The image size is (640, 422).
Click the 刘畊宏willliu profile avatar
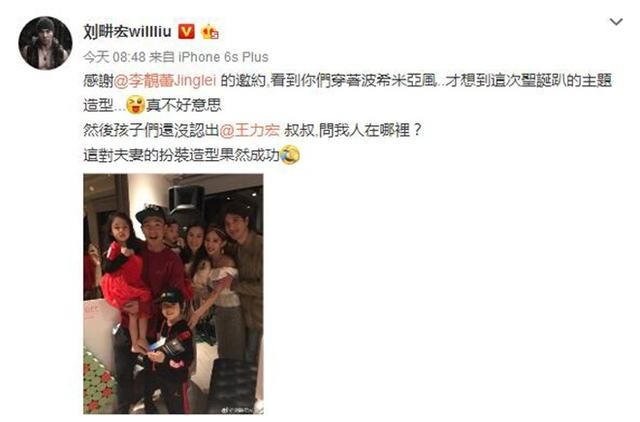coord(45,43)
